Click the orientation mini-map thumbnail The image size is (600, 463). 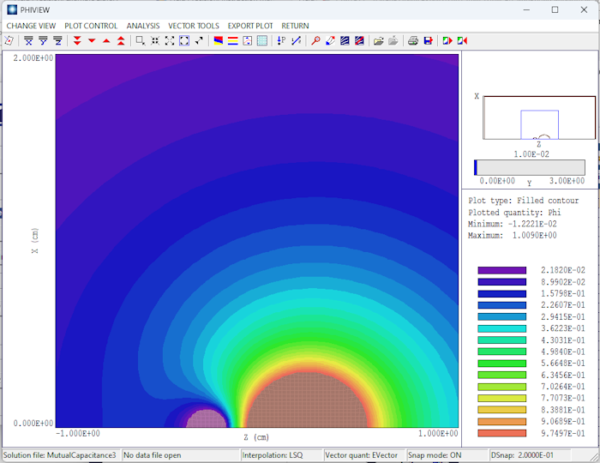tap(539, 118)
